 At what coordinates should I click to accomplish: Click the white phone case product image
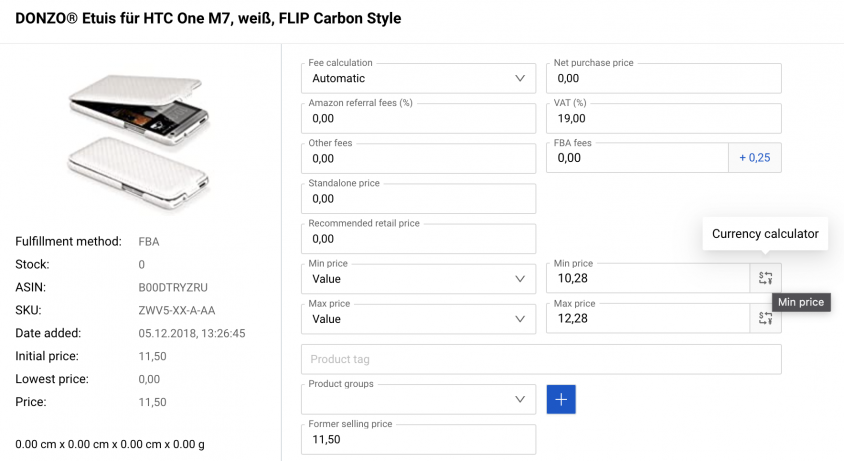tap(140, 140)
